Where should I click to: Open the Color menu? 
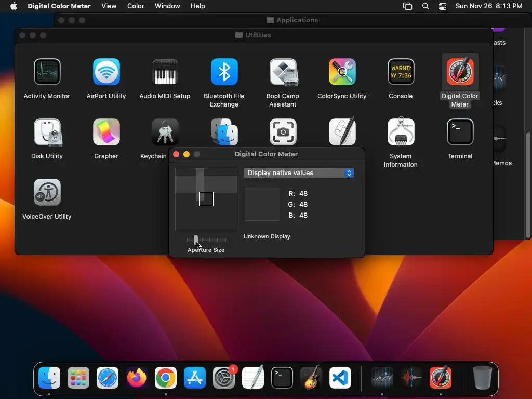136,6
